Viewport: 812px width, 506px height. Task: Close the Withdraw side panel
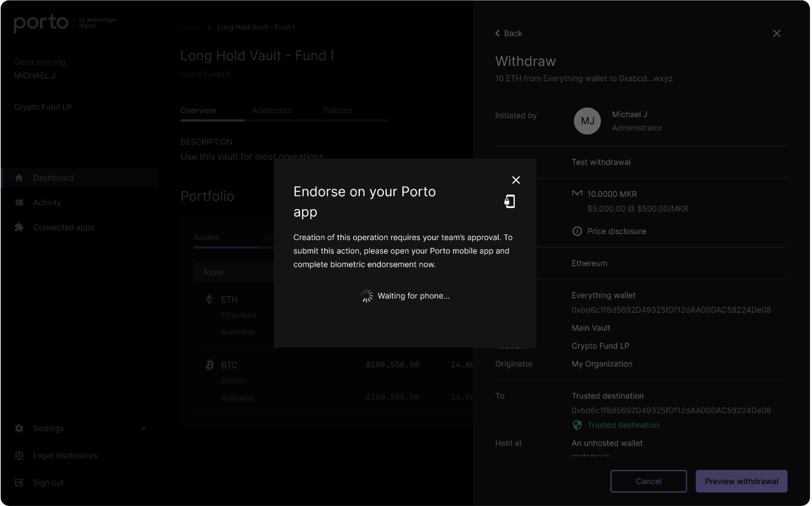click(777, 33)
